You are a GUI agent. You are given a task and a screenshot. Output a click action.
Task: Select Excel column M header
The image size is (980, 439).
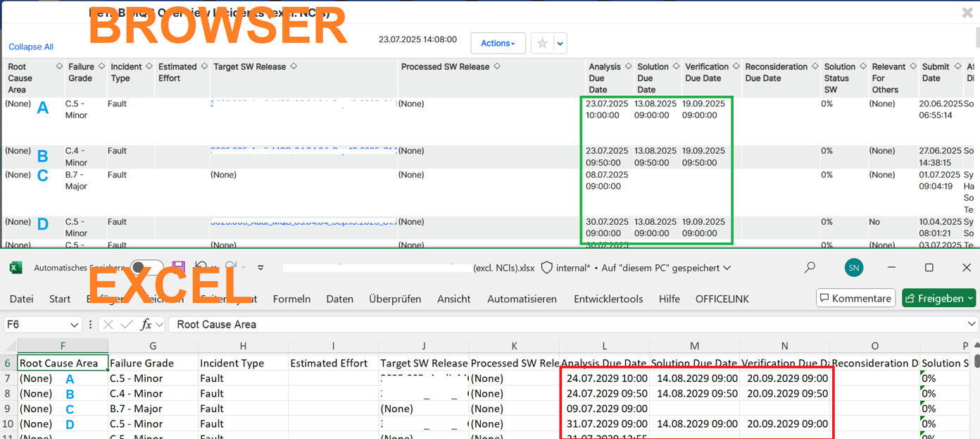point(694,346)
